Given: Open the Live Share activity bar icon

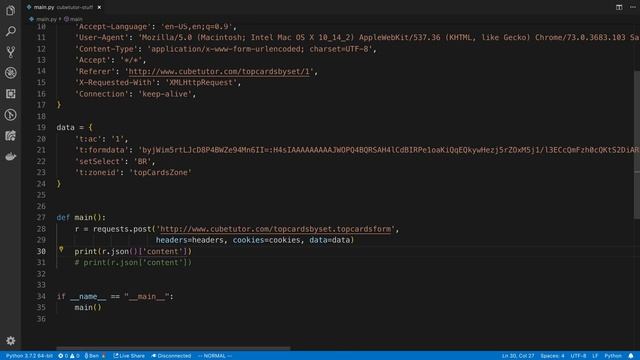Looking at the screenshot, I should coord(11,136).
